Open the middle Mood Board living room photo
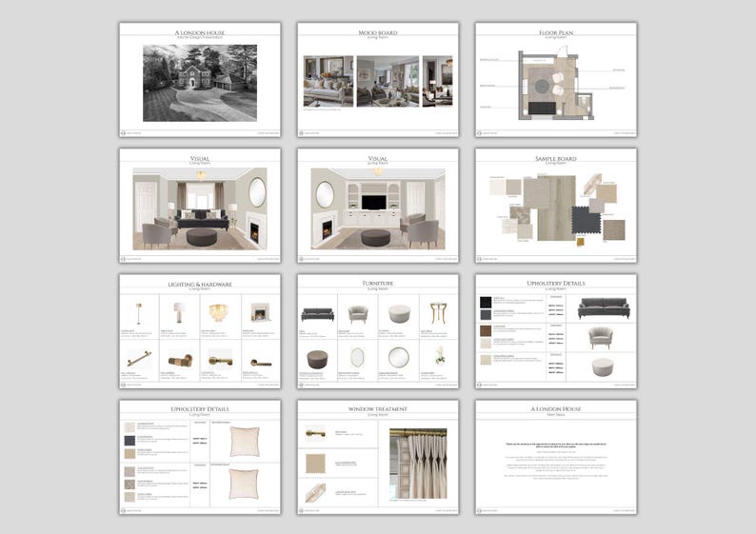 [x=388, y=81]
